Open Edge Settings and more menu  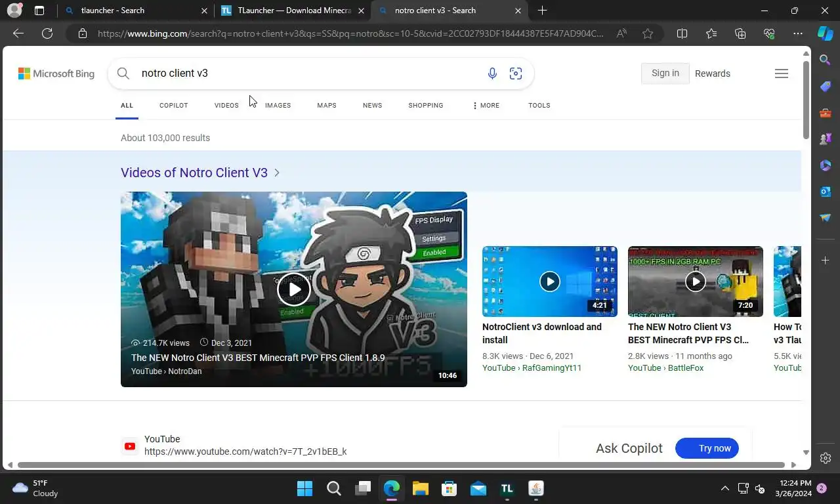[798, 33]
